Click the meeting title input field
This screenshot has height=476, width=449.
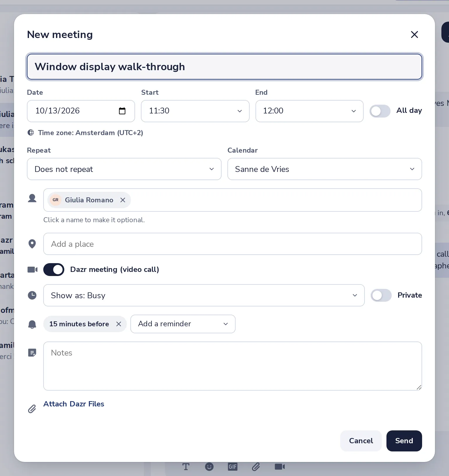(x=224, y=67)
